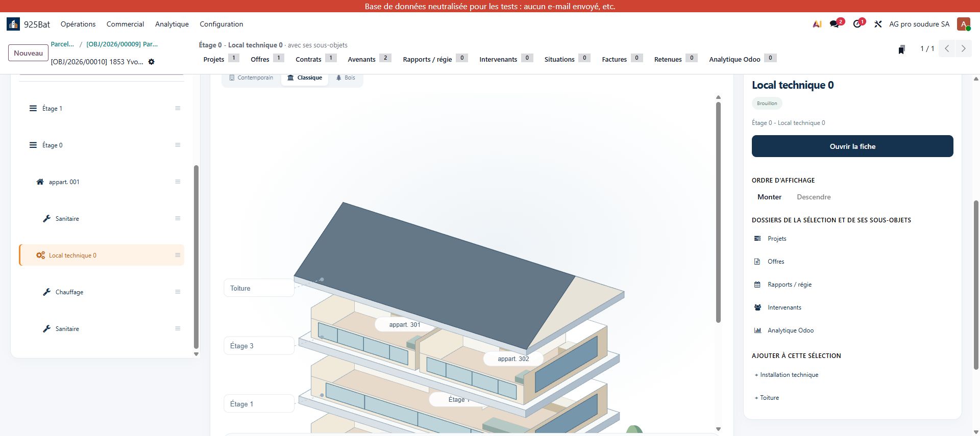Go to the next record arrow
The height and width of the screenshot is (436, 980).
pyautogui.click(x=963, y=48)
